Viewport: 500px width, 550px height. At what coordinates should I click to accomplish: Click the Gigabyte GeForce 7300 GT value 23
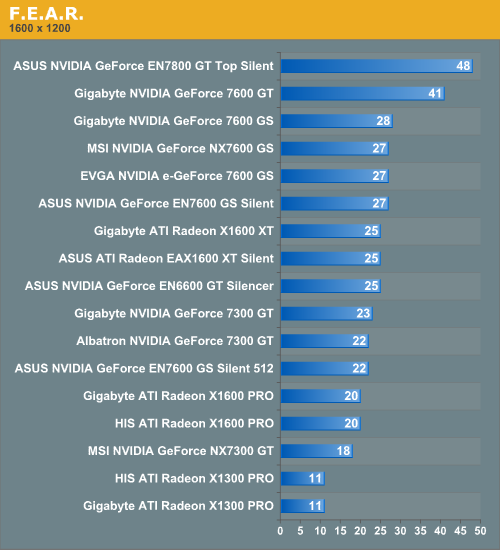click(x=364, y=313)
